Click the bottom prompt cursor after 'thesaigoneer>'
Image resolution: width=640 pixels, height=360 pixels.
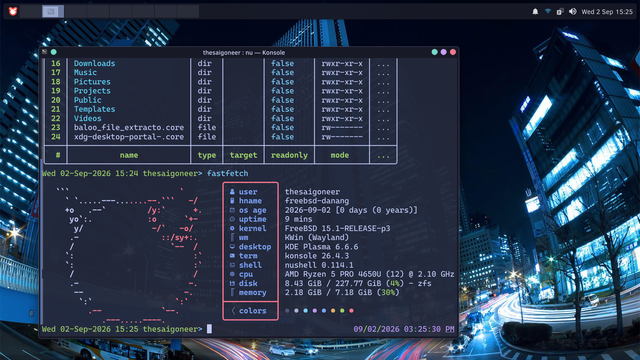point(209,329)
